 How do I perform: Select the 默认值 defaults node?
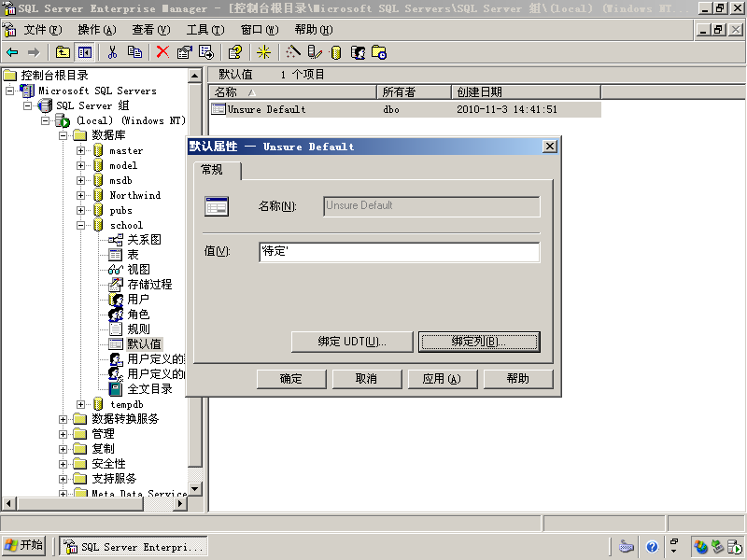click(145, 343)
